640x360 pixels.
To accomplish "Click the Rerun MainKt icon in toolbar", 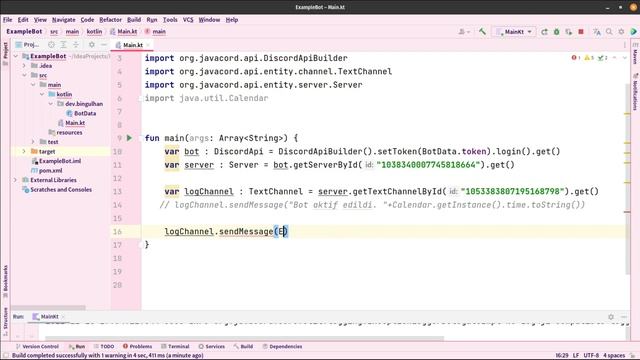I will 544,31.
